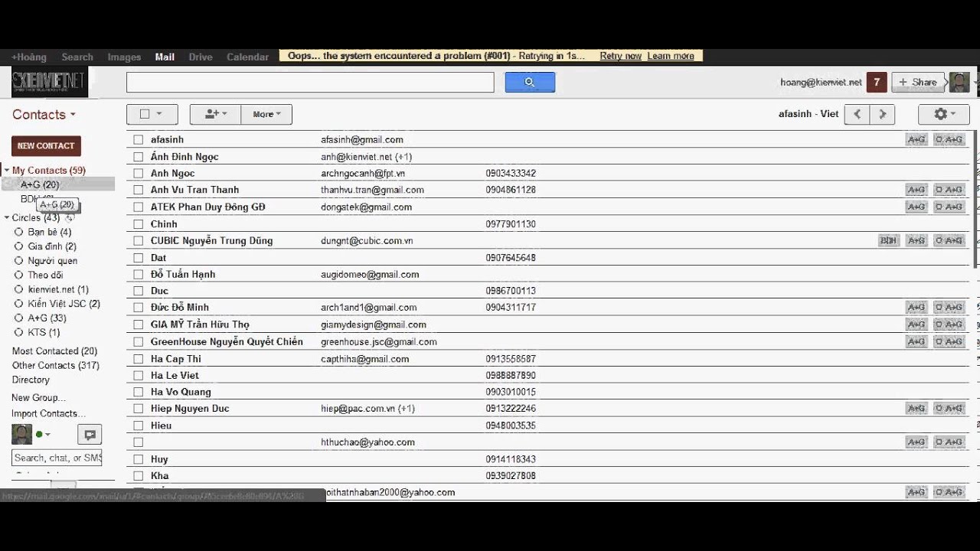Open the Contacts switcher dropdown
Image resolution: width=980 pixels, height=551 pixels.
tap(44, 114)
